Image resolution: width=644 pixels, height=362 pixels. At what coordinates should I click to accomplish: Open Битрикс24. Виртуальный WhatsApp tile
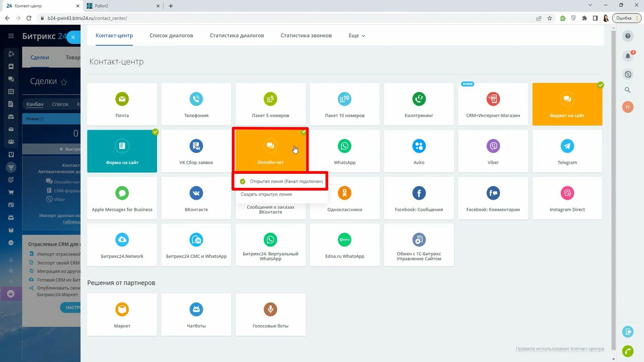pyautogui.click(x=271, y=245)
